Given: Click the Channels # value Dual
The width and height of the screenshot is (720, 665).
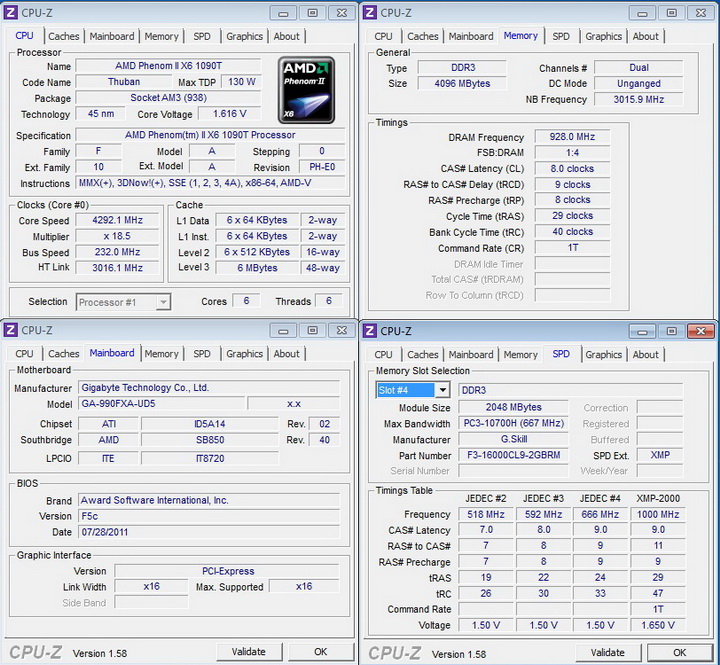Looking at the screenshot, I should tap(639, 68).
